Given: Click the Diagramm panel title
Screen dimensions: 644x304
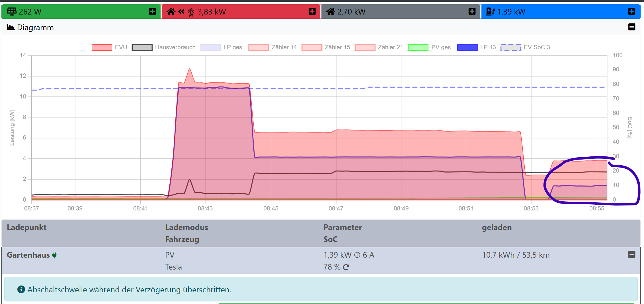Looking at the screenshot, I should click(35, 28).
